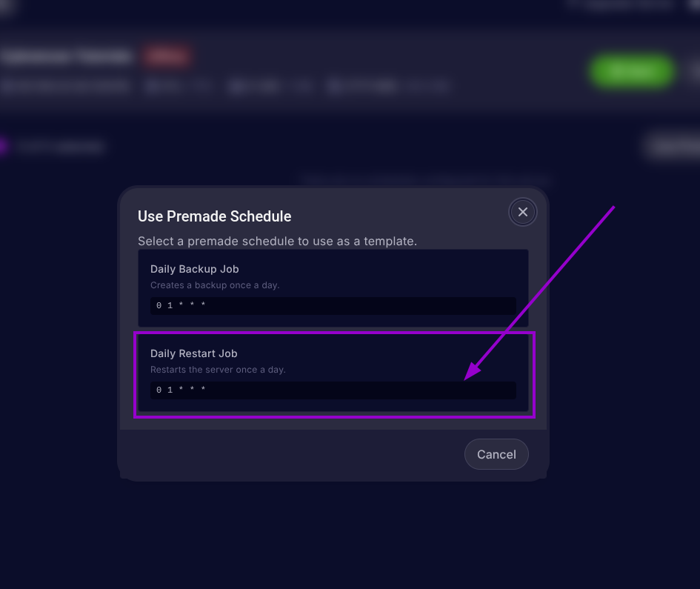Image resolution: width=700 pixels, height=589 pixels.
Task: Click the red server status badge
Action: (167, 56)
